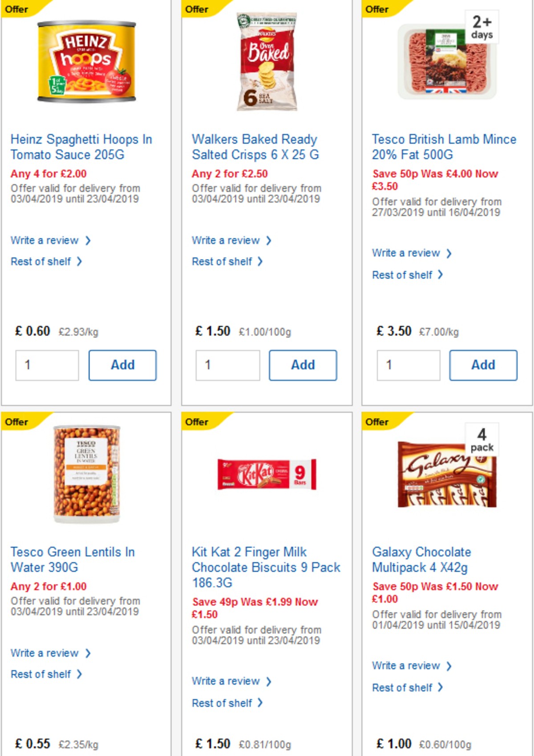View rest of shelf for green lentils
Image resolution: width=534 pixels, height=756 pixels.
(40, 674)
